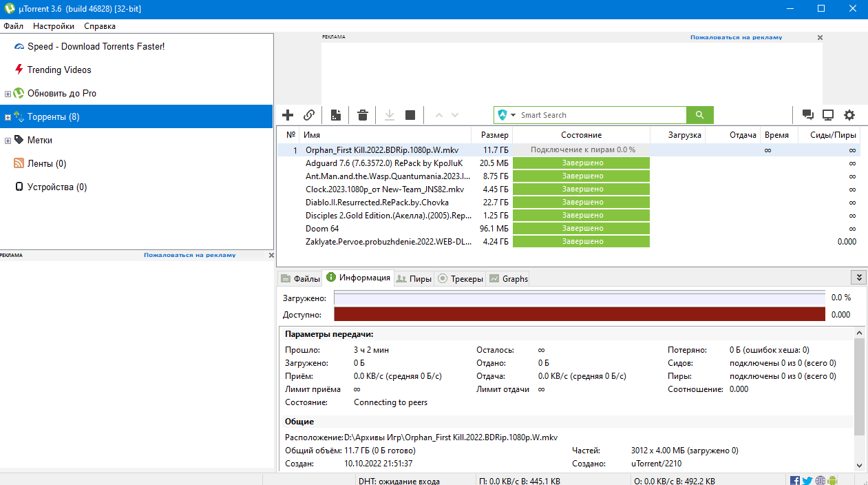Viewport: 868px width, 485px height.
Task: Click the chat bubbles icon in toolbar
Action: (x=807, y=115)
